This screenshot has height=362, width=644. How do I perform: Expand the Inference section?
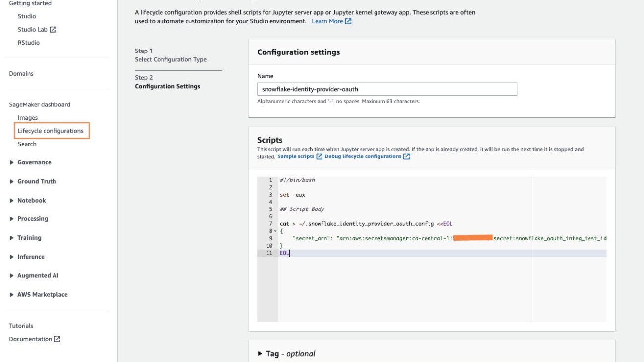(12, 257)
